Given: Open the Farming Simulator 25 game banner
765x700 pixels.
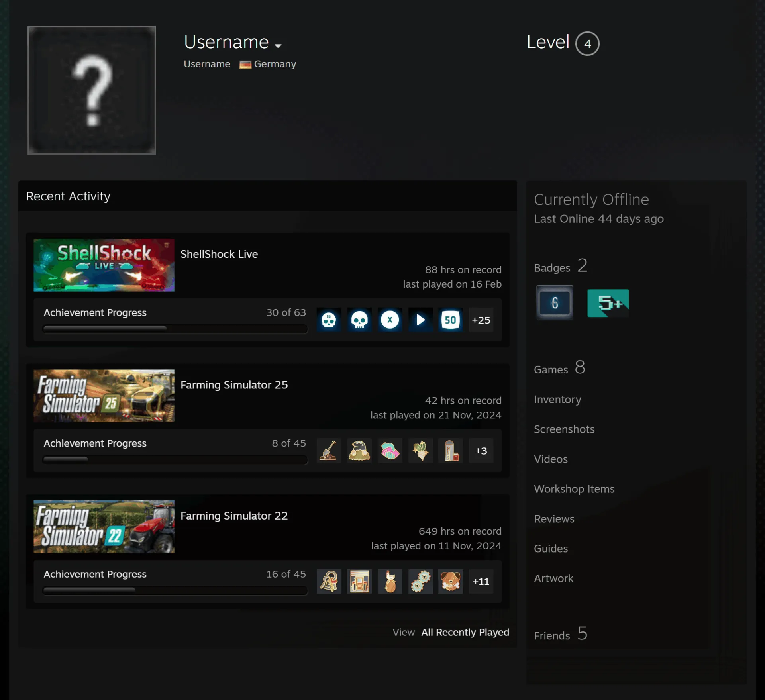Looking at the screenshot, I should [104, 396].
